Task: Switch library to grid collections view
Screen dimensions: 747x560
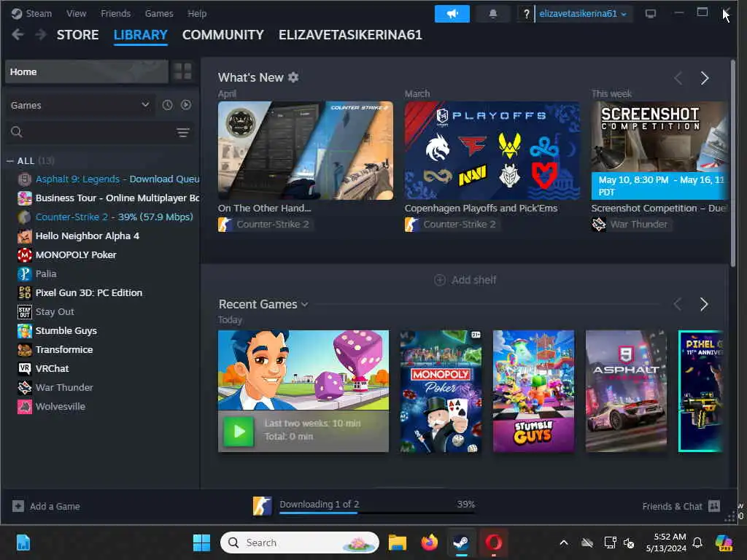Action: pyautogui.click(x=182, y=71)
